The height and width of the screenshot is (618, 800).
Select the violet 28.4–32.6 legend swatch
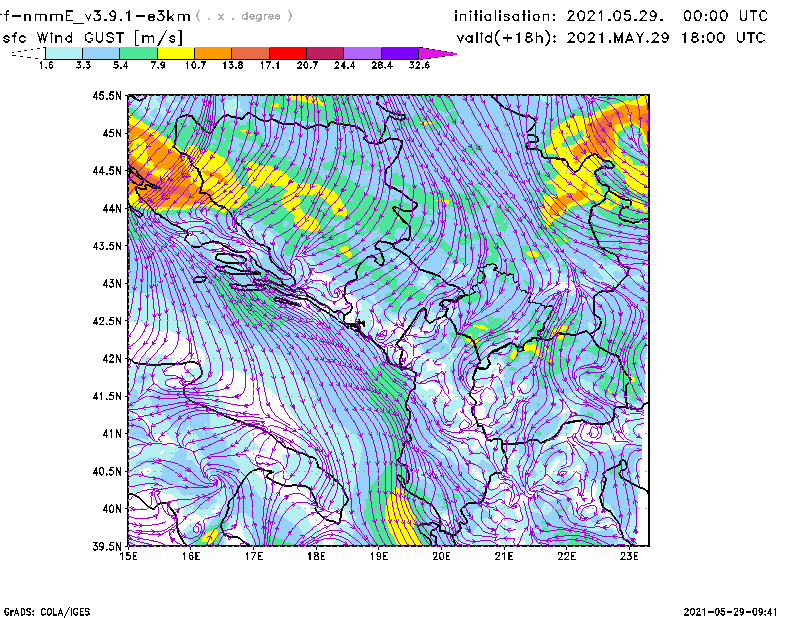pyautogui.click(x=400, y=53)
